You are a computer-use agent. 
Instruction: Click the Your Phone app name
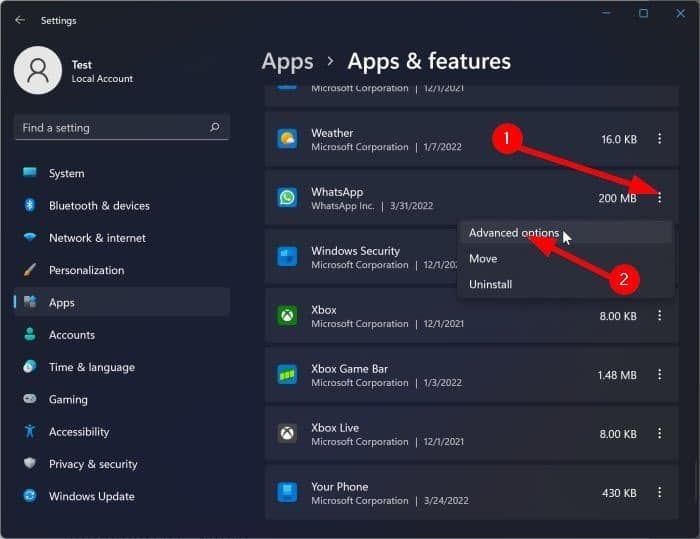340,486
